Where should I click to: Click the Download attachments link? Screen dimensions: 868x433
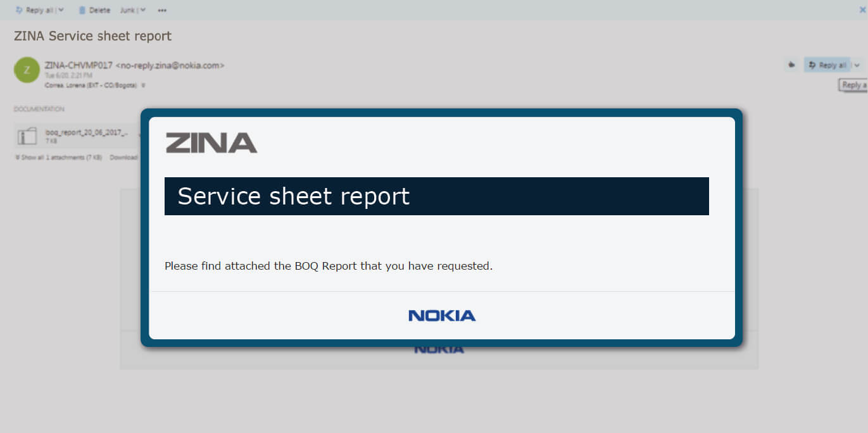click(123, 158)
